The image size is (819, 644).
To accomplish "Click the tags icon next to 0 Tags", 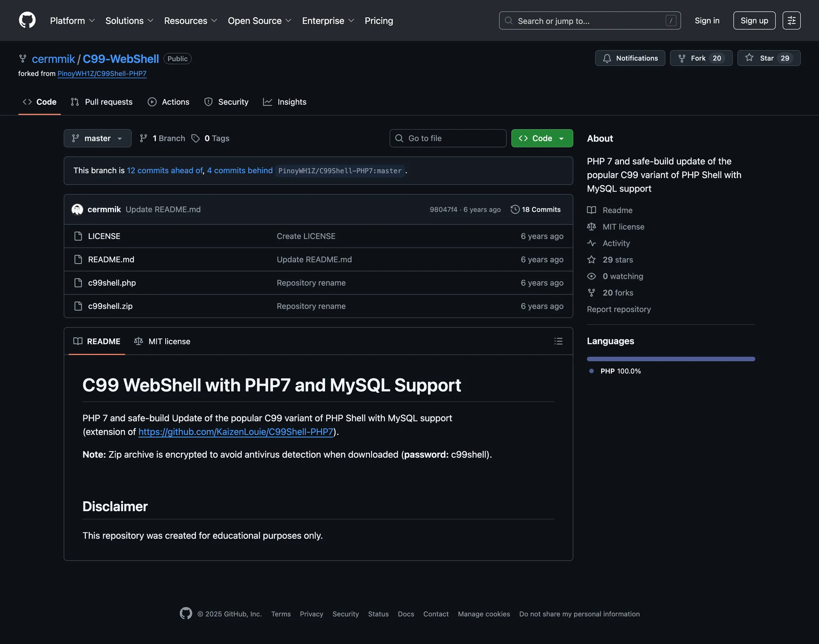I will pyautogui.click(x=196, y=138).
